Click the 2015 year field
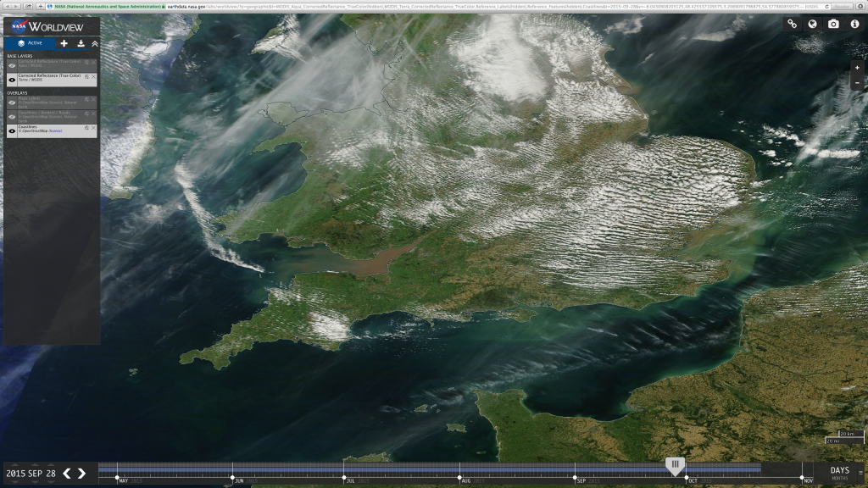This screenshot has width=868, height=488. [15, 474]
